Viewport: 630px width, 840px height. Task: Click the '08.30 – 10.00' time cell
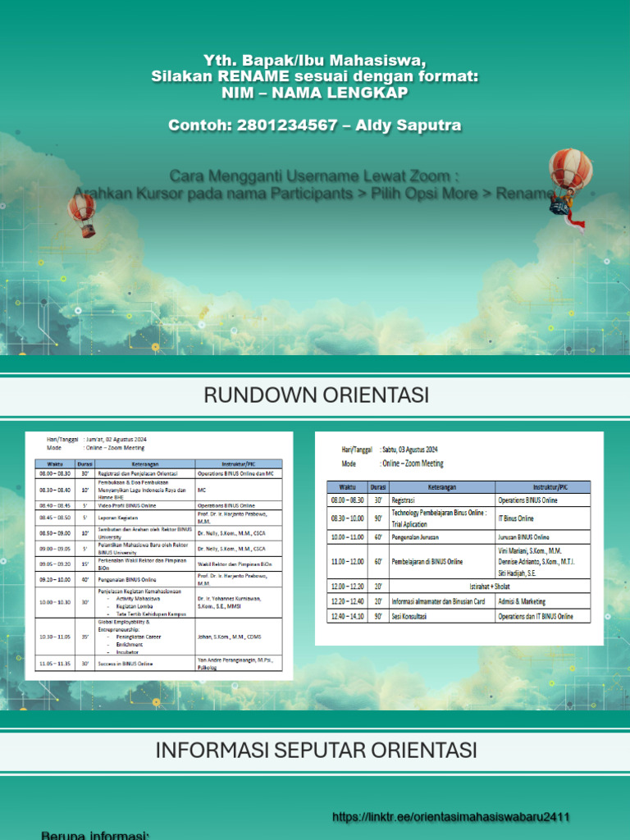click(x=347, y=518)
